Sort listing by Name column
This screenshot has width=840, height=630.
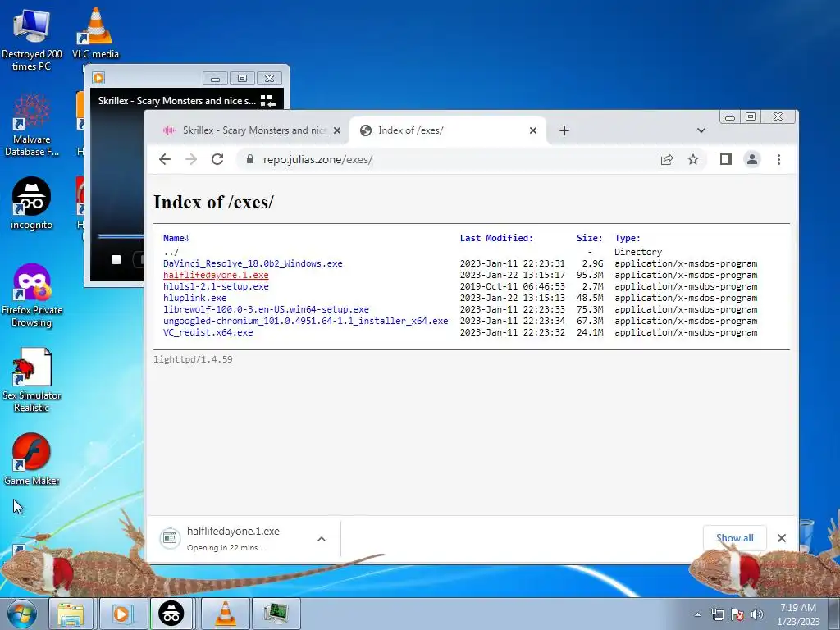click(176, 238)
